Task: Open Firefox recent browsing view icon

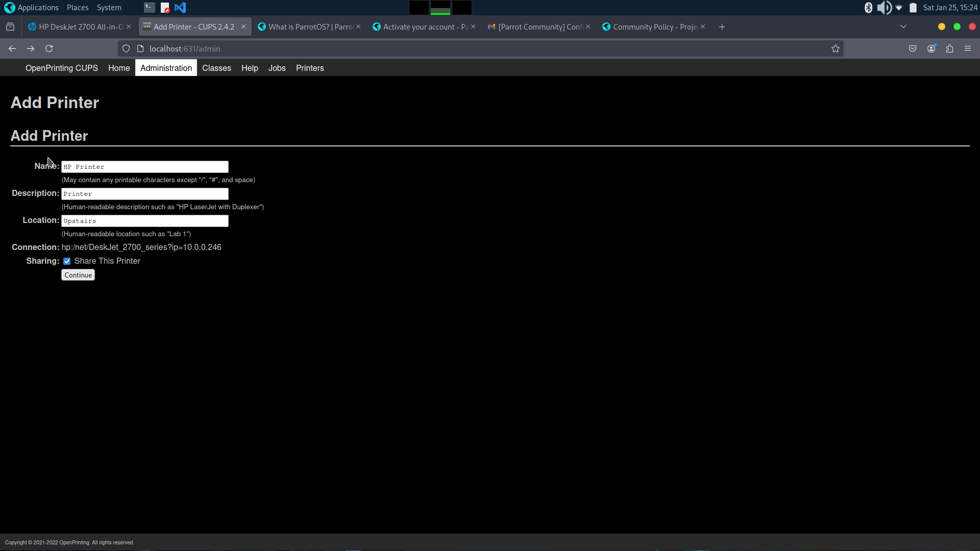Action: coord(10,27)
